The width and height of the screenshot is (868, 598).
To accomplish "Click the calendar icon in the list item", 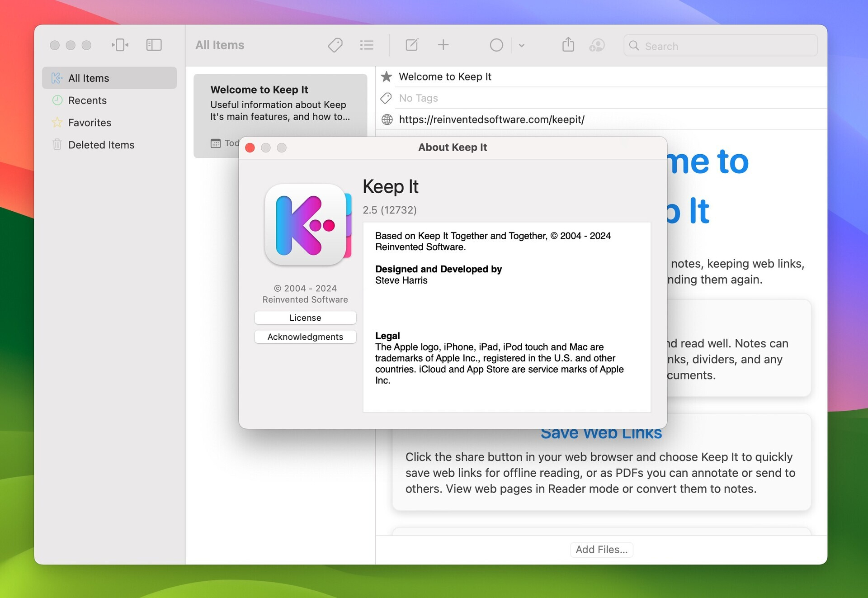I will coord(216,143).
